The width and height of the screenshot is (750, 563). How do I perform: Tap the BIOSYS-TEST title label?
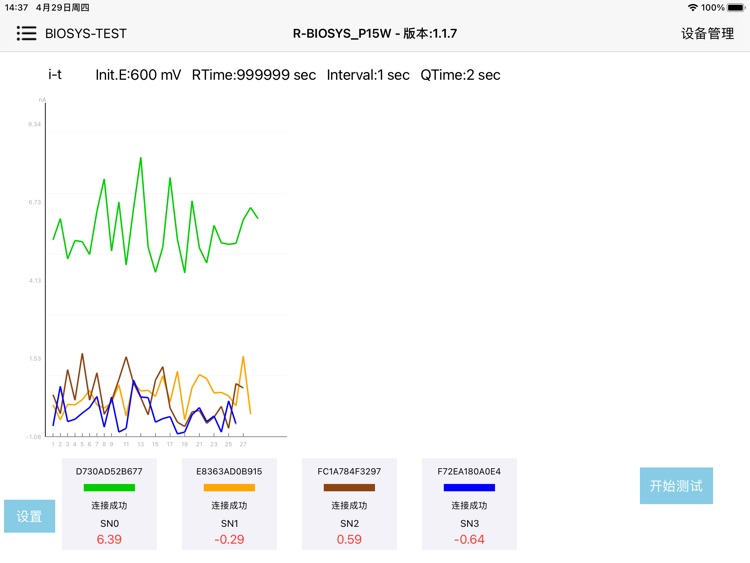pyautogui.click(x=86, y=33)
